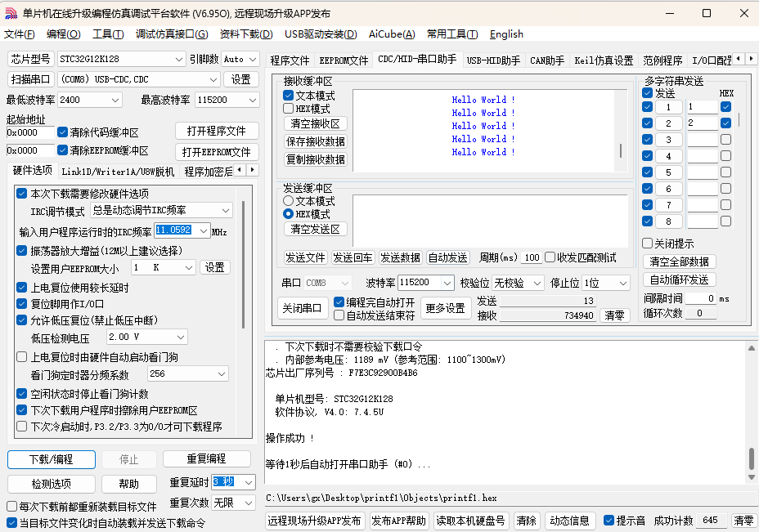Click the 自动循环发送 button
Viewport: 759px width, 532px height.
[679, 280]
